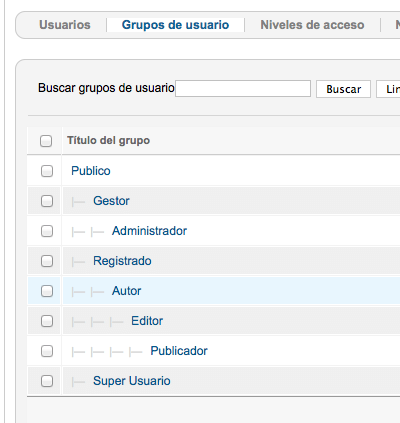Open the Grupos de usuario tab

pos(175,25)
